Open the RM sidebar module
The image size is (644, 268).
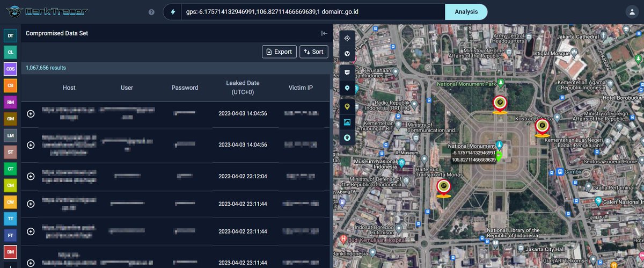[x=10, y=102]
